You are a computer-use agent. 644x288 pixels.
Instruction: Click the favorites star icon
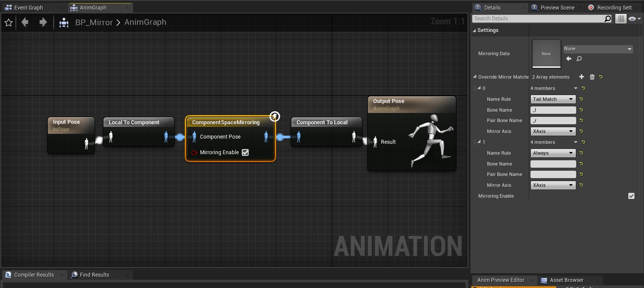(8, 22)
